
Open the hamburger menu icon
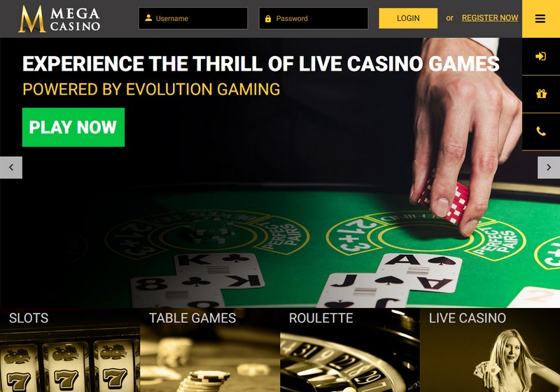pos(540,19)
